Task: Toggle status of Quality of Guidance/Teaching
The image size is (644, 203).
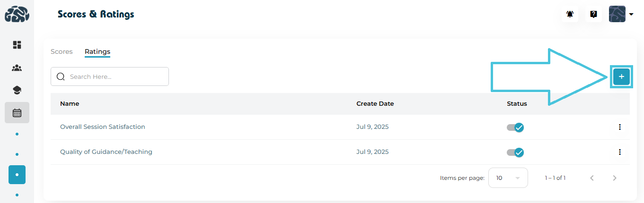Action: [x=515, y=152]
